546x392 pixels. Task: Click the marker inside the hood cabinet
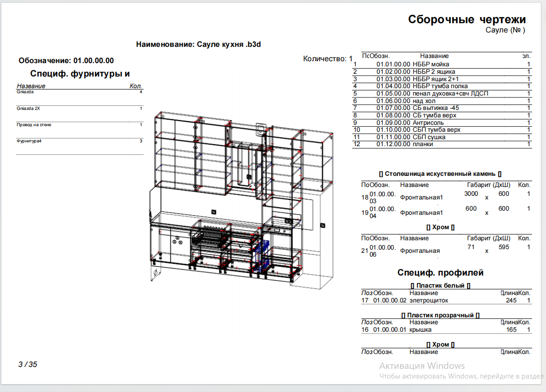coord(249,177)
